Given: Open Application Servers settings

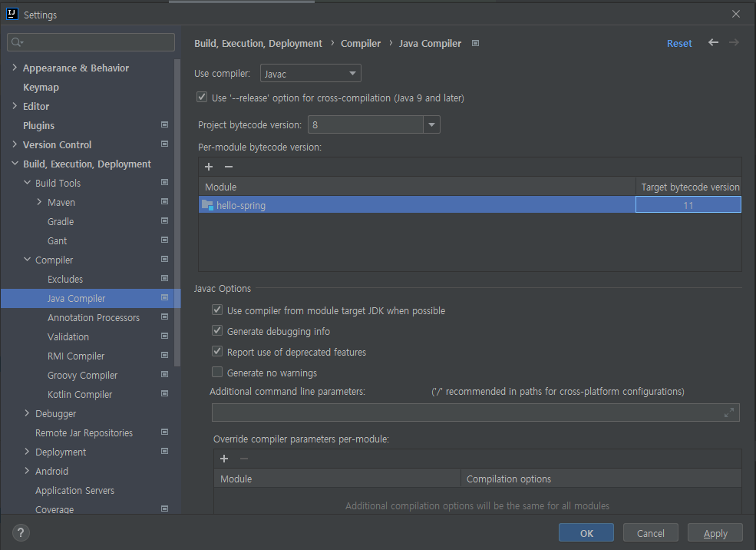Looking at the screenshot, I should tap(74, 490).
